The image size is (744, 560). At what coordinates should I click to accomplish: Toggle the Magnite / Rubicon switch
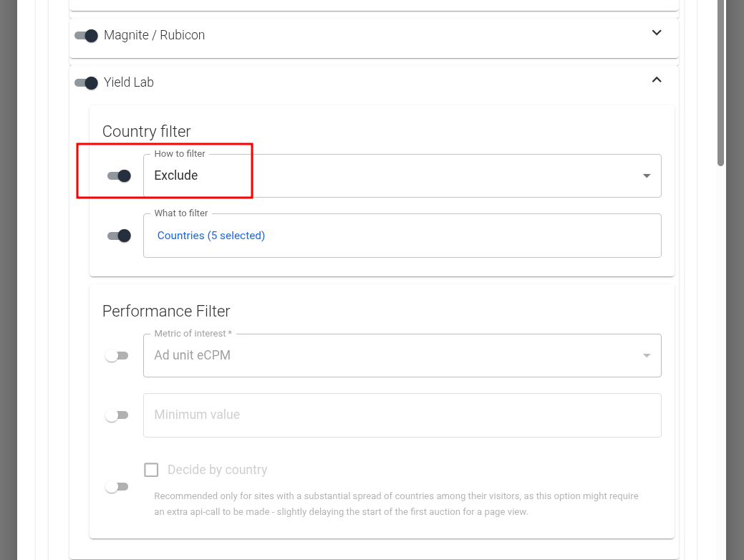86,36
